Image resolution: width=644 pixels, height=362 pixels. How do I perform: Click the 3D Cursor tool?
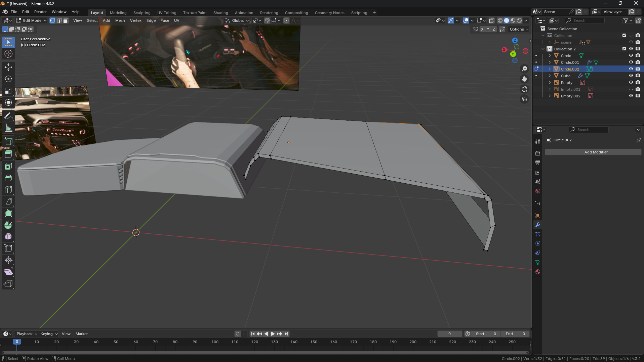(8, 54)
